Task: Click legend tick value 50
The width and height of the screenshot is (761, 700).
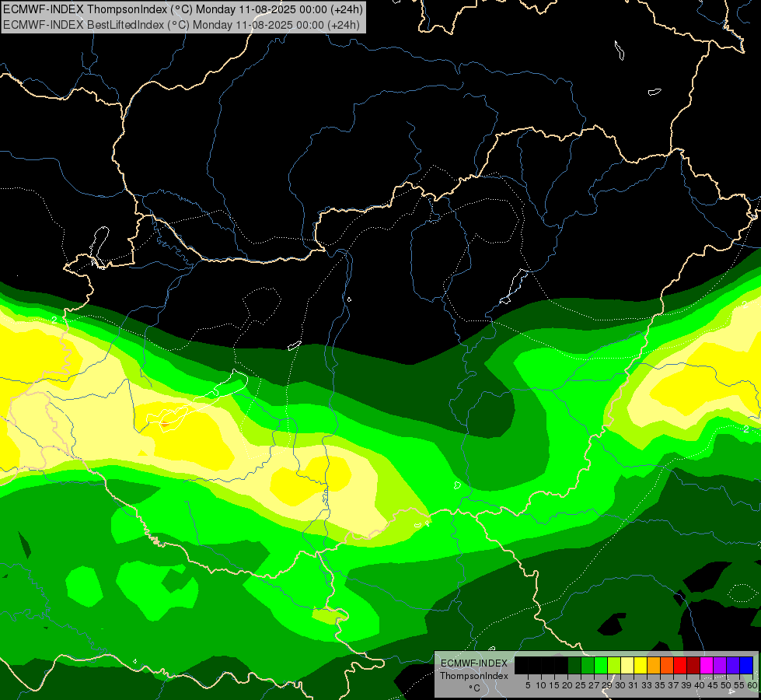Action: [x=725, y=685]
